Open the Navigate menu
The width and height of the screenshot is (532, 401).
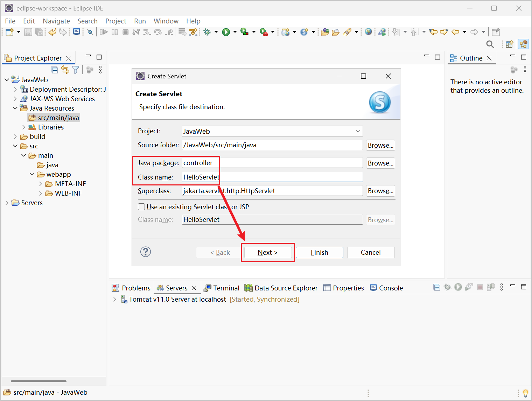[x=56, y=21]
